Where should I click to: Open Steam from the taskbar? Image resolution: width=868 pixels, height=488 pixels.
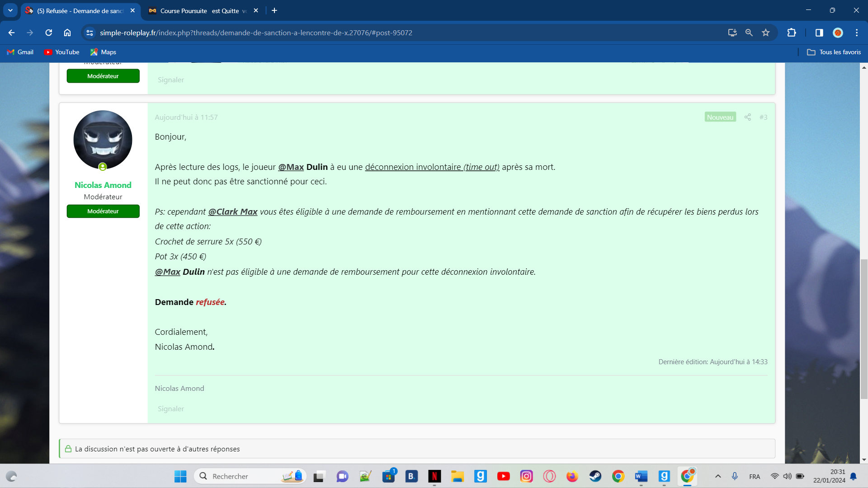pos(595,476)
